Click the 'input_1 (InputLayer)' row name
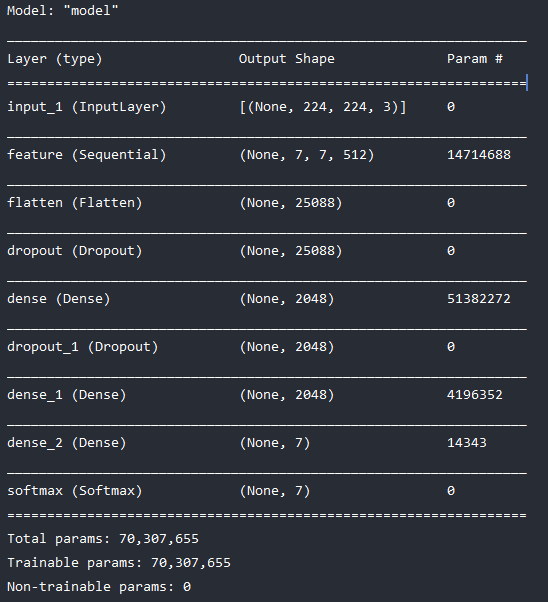Image resolution: width=548 pixels, height=602 pixels. pyautogui.click(x=87, y=107)
